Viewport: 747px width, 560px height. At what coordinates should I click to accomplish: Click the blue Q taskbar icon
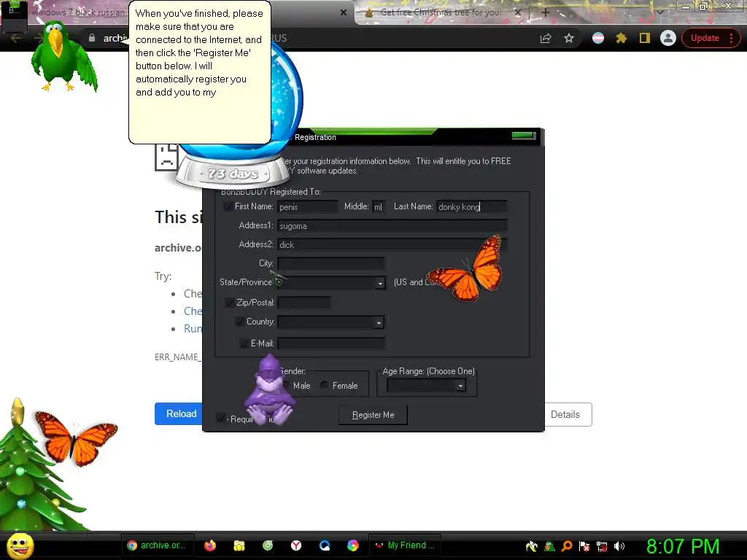click(x=325, y=545)
